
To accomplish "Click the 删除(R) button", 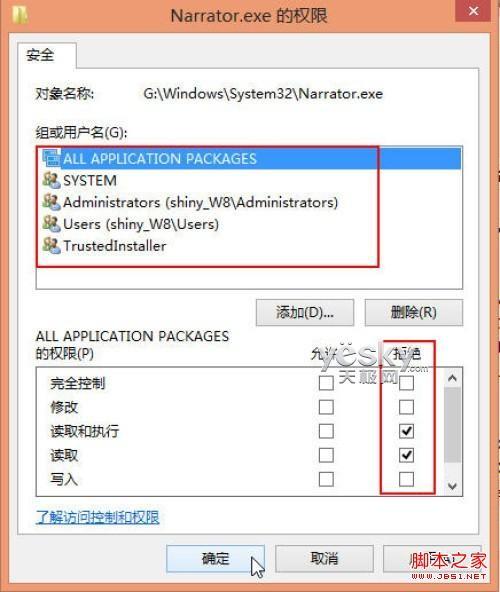I will tap(414, 313).
